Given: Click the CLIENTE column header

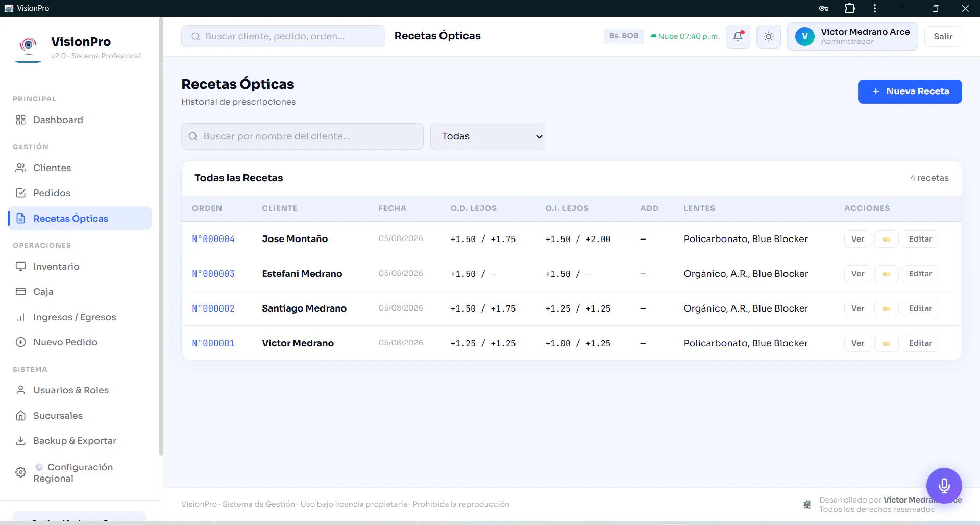Looking at the screenshot, I should 280,208.
